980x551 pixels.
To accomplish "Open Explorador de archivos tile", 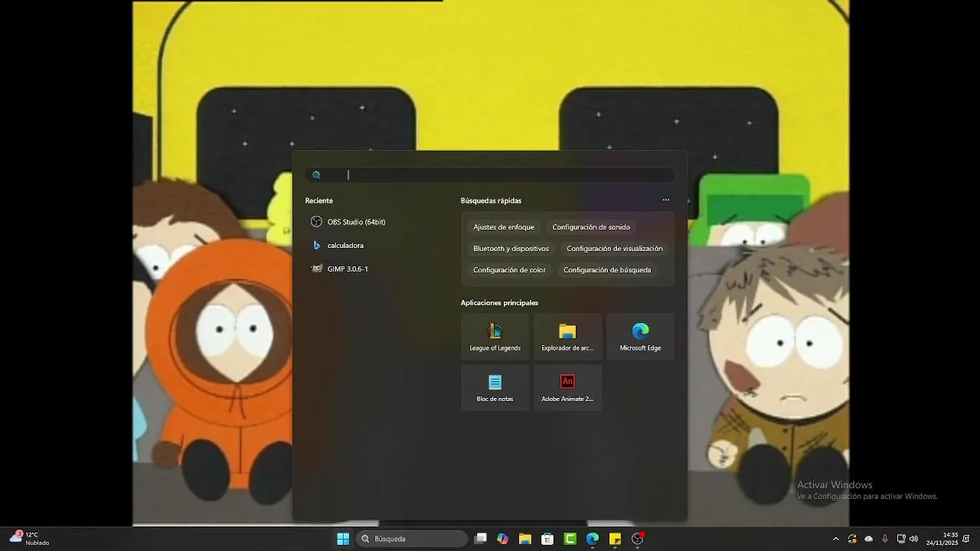I will [x=567, y=337].
